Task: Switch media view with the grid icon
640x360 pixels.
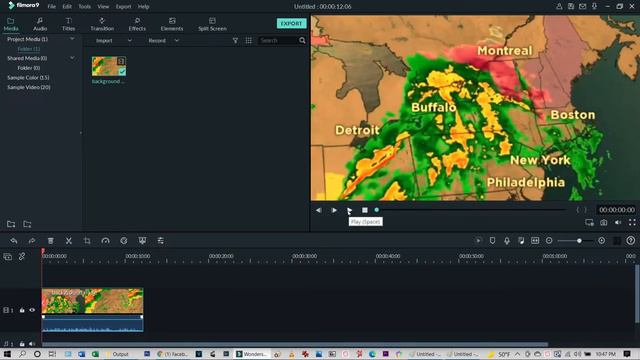Action: (249, 40)
